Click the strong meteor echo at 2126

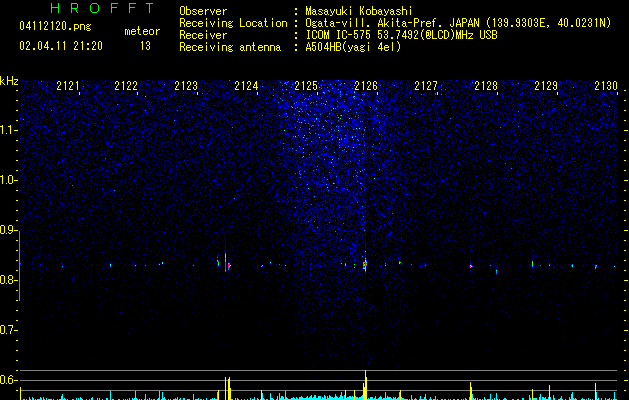[x=365, y=264]
